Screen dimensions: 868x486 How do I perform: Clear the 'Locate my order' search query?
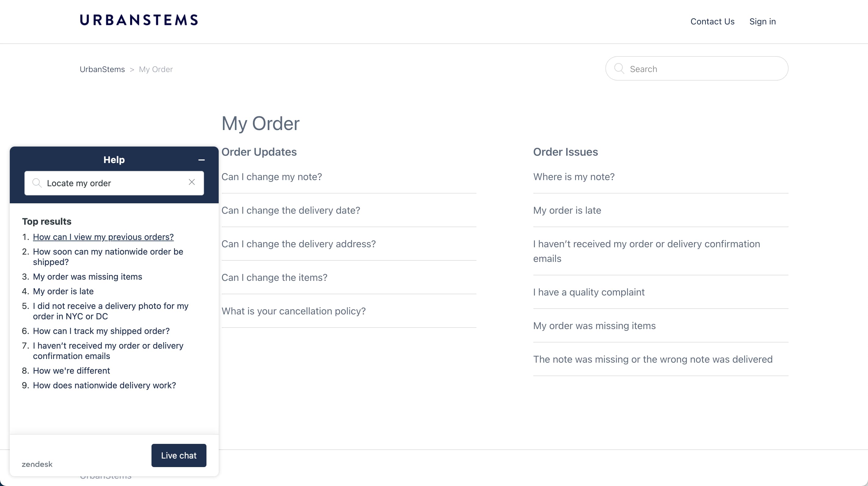coord(192,182)
